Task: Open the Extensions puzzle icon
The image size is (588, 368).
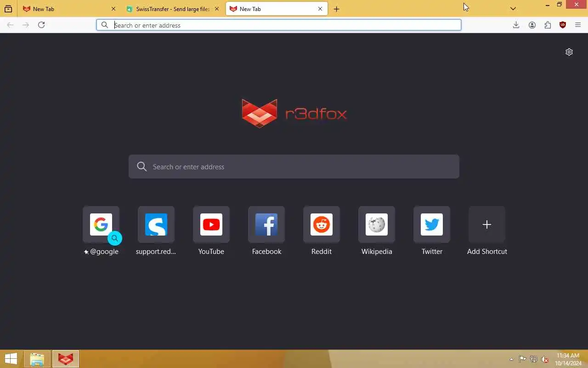Action: coord(548,25)
